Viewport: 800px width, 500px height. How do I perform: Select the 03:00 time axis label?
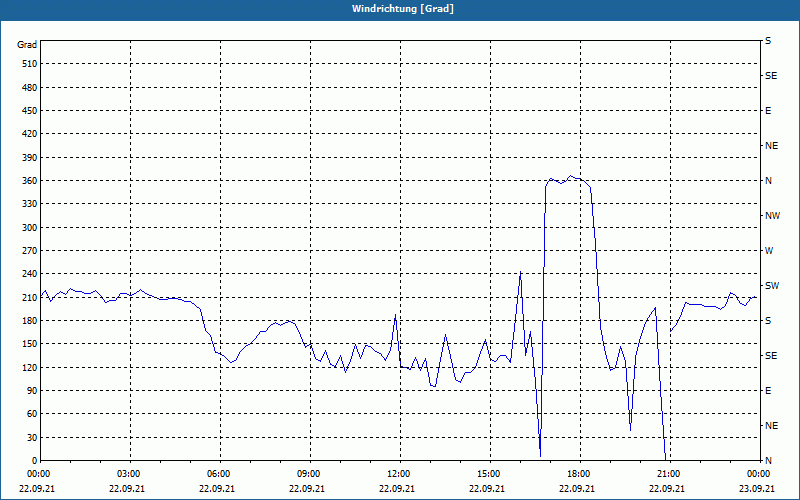pyautogui.click(x=127, y=474)
